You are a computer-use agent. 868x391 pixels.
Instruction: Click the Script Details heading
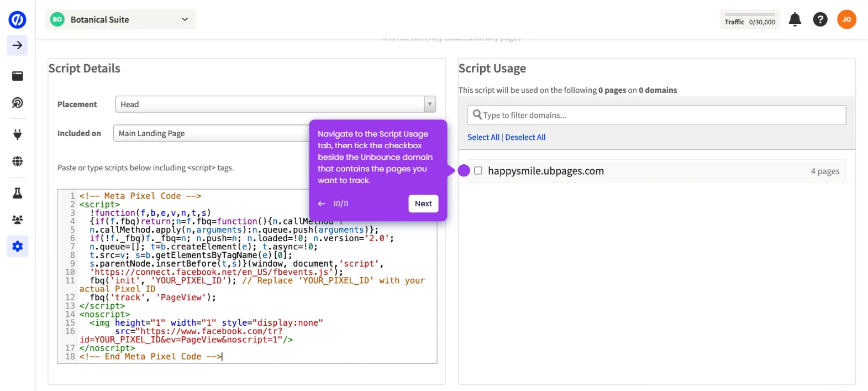click(85, 69)
